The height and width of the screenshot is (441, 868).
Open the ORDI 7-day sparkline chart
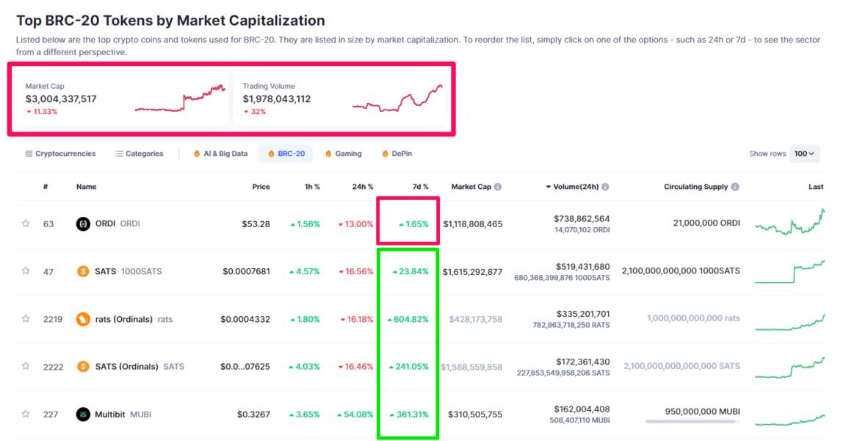789,222
